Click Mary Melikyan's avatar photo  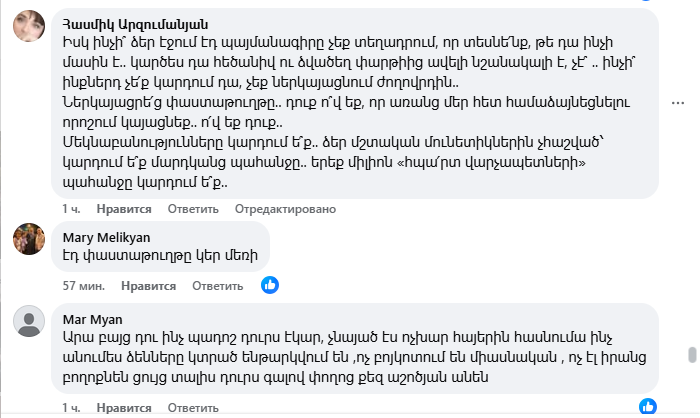[x=27, y=239]
